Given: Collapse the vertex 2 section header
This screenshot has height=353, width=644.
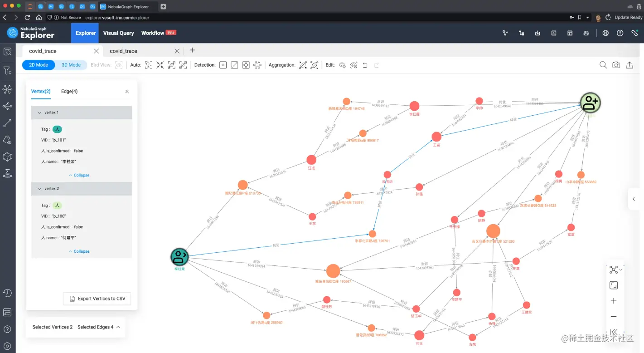Looking at the screenshot, I should (82, 189).
